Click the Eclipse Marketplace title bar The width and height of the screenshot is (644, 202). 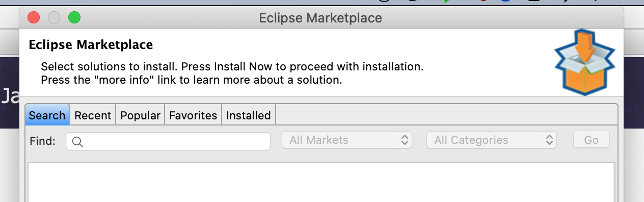(321, 18)
